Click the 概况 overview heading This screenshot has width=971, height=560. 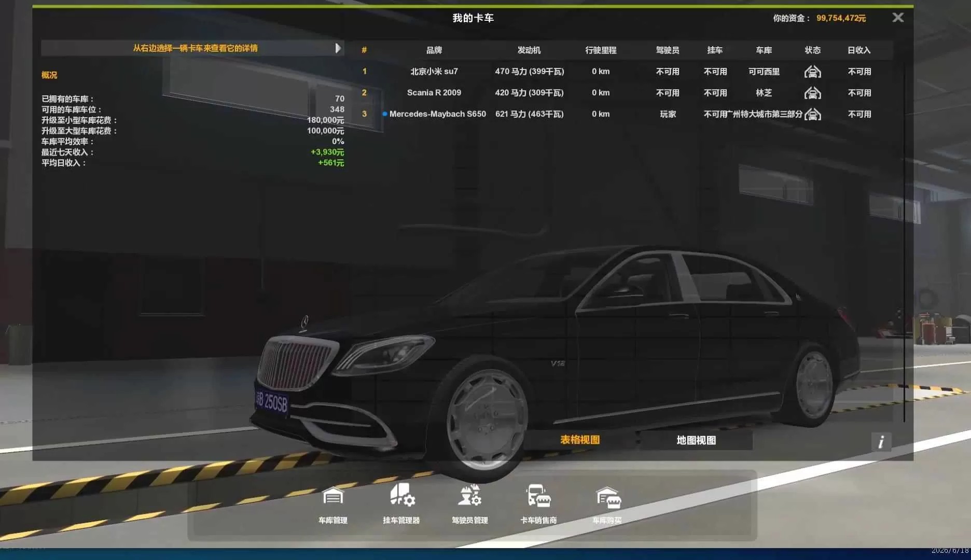(49, 75)
